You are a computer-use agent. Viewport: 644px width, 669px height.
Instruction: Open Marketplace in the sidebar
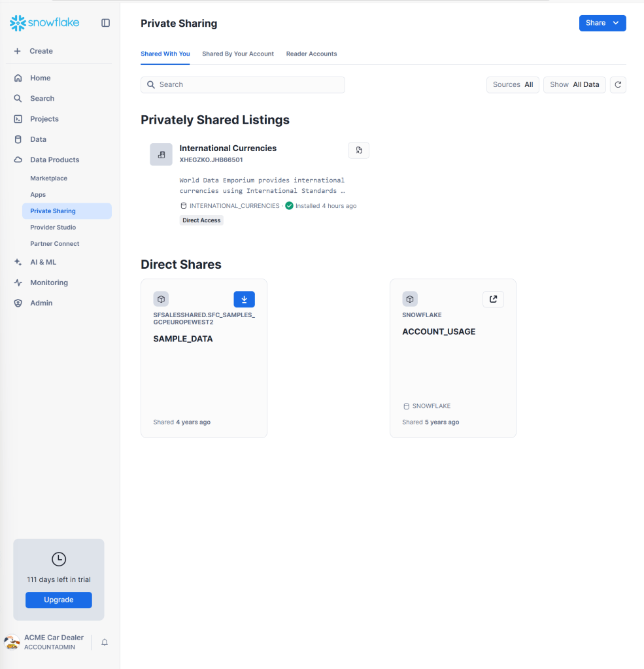tap(48, 178)
